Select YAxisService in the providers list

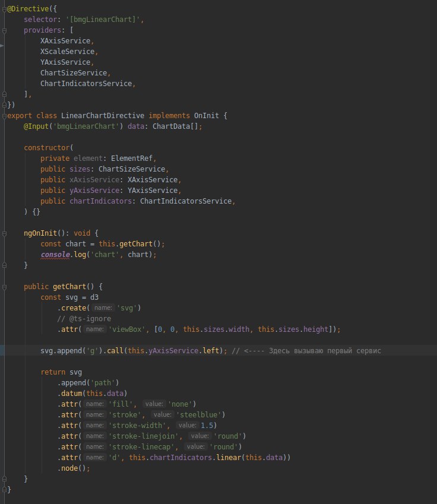[65, 62]
